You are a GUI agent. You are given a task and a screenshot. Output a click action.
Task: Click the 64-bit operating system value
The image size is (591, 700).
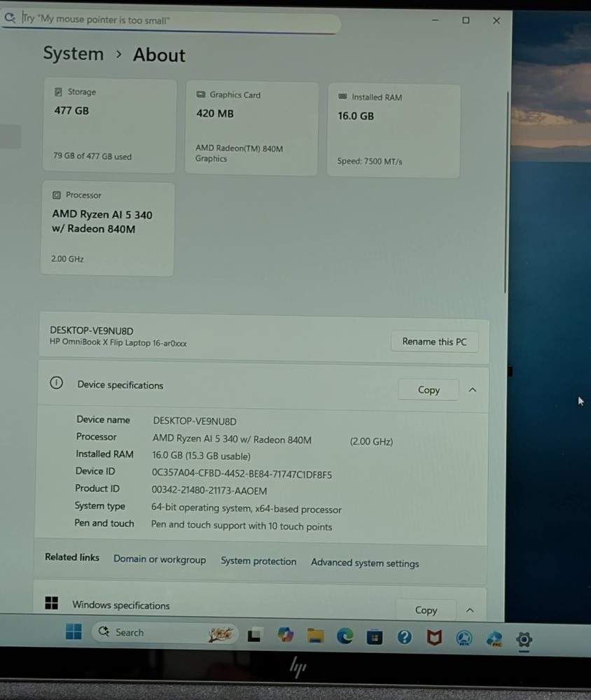[x=246, y=509]
